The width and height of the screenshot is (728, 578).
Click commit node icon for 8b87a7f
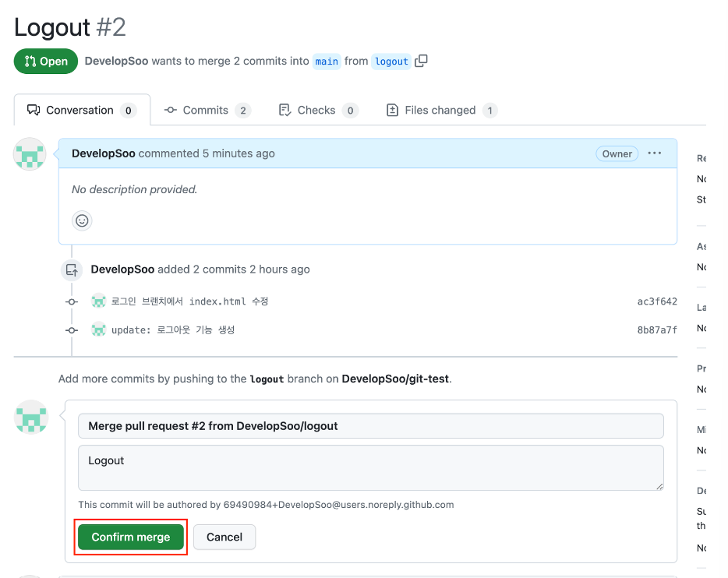tap(72, 330)
